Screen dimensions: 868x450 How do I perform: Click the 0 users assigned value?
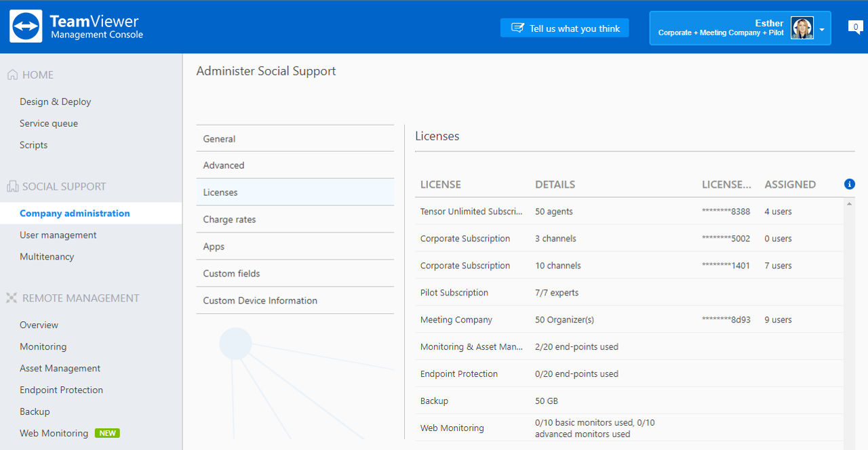[778, 239]
